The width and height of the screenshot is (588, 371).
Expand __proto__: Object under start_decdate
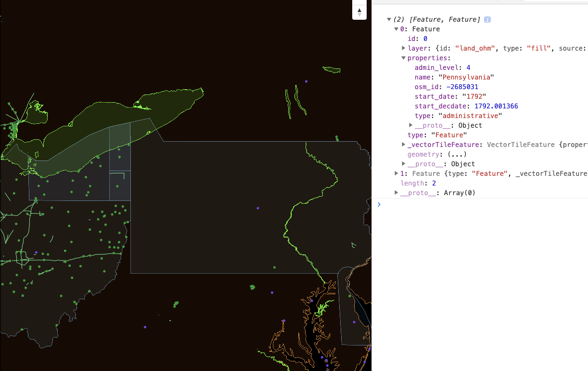tap(410, 125)
